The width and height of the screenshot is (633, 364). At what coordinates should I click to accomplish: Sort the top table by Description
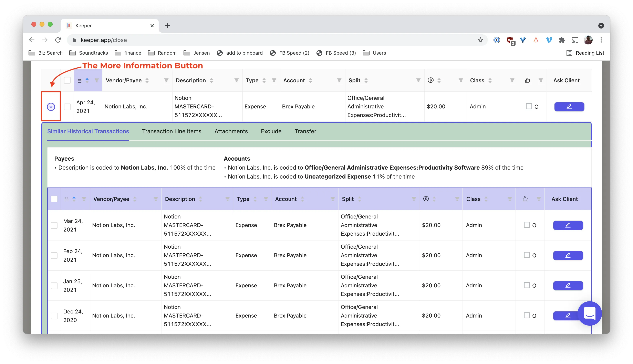[212, 81]
